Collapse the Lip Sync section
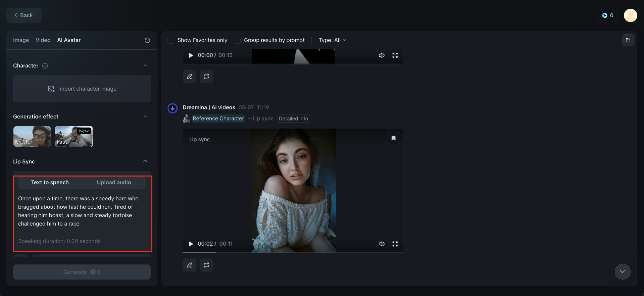The width and height of the screenshot is (644, 296). coord(145,161)
